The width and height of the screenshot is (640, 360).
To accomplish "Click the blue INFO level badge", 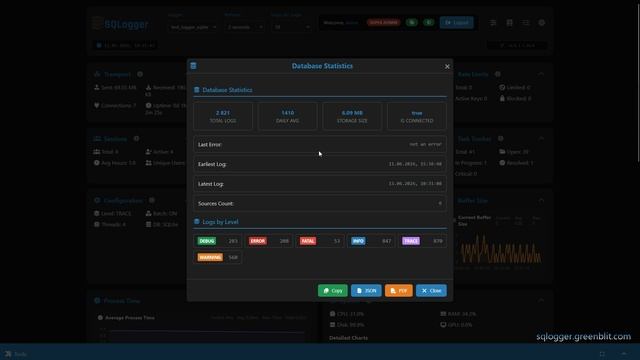I will pyautogui.click(x=358, y=241).
